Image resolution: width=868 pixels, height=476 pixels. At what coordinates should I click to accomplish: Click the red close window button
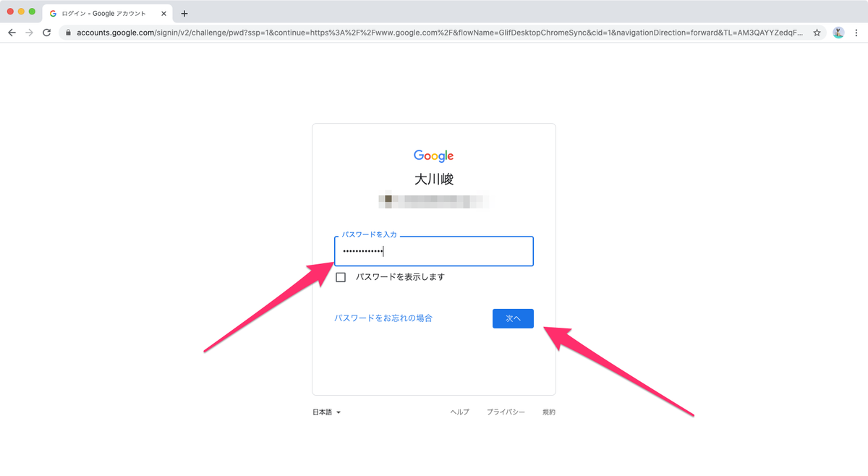click(11, 12)
